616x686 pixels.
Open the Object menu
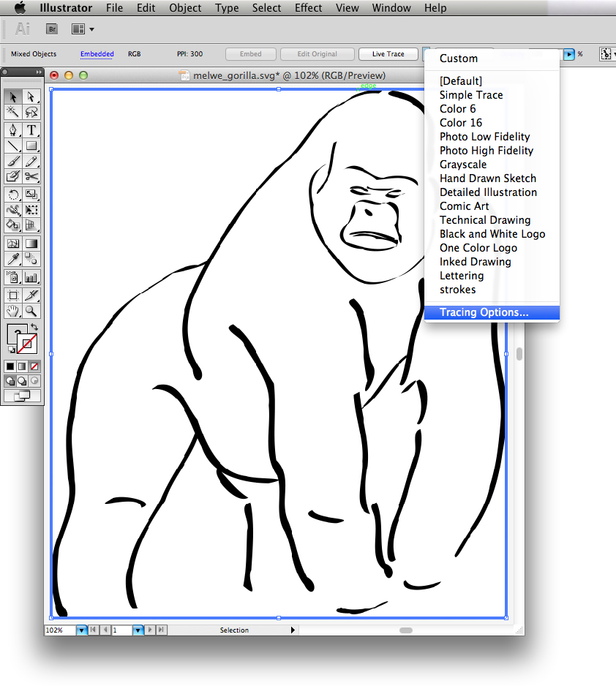pyautogui.click(x=184, y=8)
